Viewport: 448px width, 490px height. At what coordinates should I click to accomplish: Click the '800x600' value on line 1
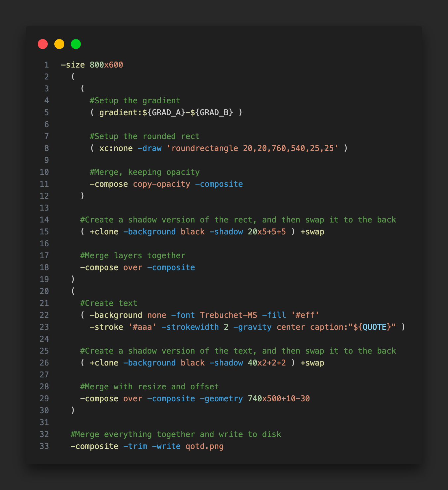(x=106, y=65)
